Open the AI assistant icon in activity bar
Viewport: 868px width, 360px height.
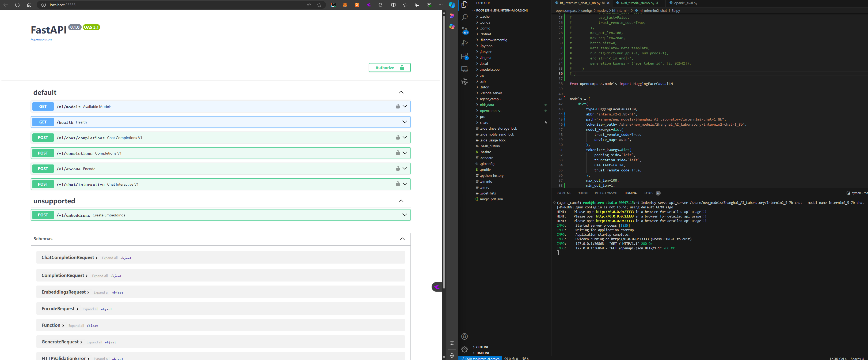(464, 82)
